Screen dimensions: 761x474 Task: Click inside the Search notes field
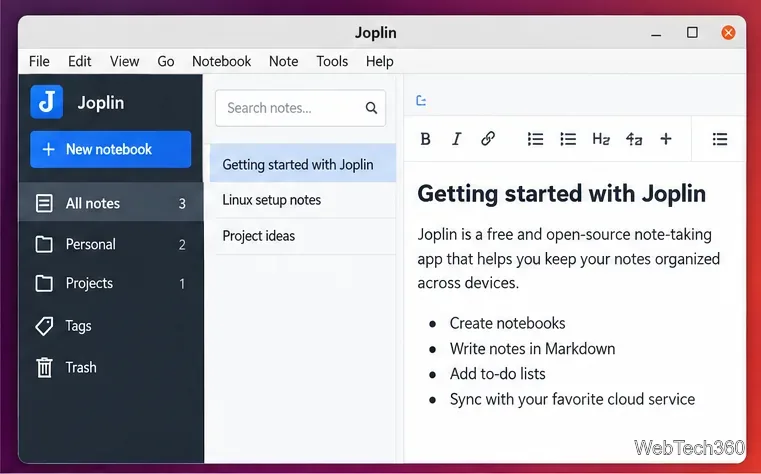pos(300,108)
